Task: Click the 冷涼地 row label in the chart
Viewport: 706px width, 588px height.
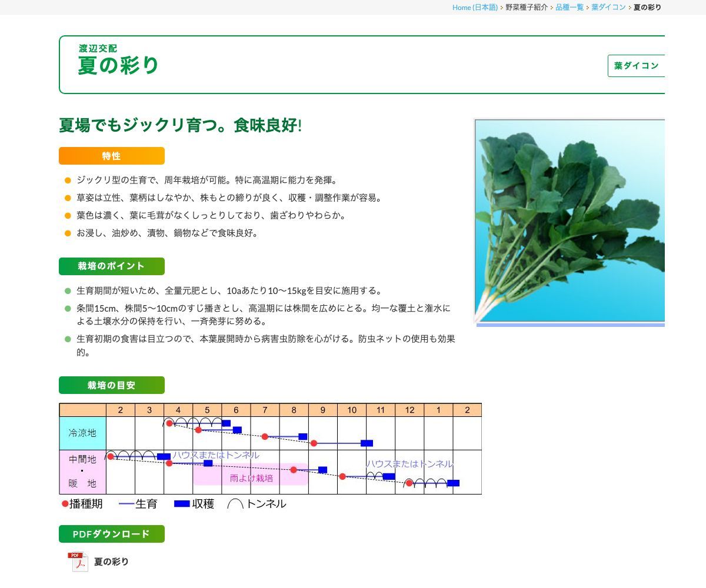Action: 82,433
